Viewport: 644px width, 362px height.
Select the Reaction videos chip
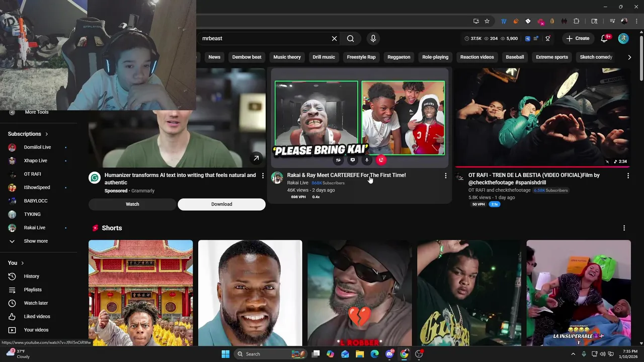click(x=477, y=57)
